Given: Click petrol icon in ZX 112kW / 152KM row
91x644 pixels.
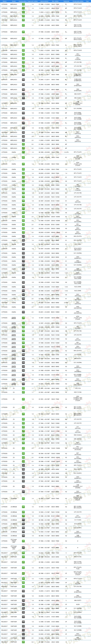Looking at the screenshot, I should 23,448.
